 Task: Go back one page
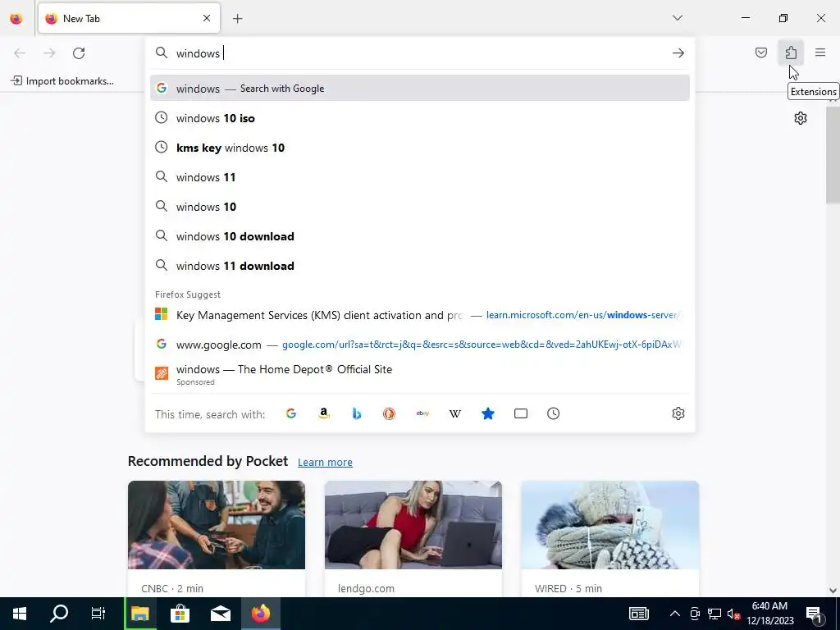click(x=20, y=53)
